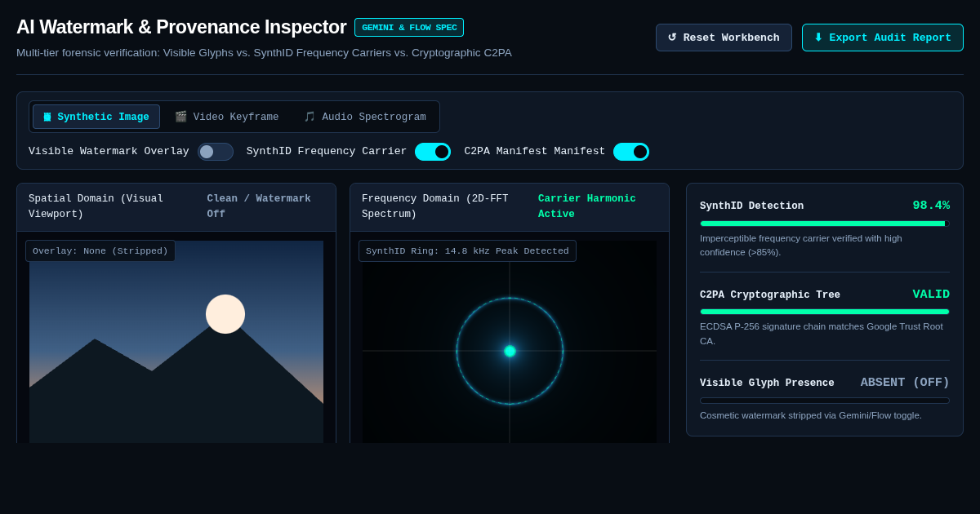Click the SynthID Detection label
This screenshot has height=514, width=980.
point(751,206)
